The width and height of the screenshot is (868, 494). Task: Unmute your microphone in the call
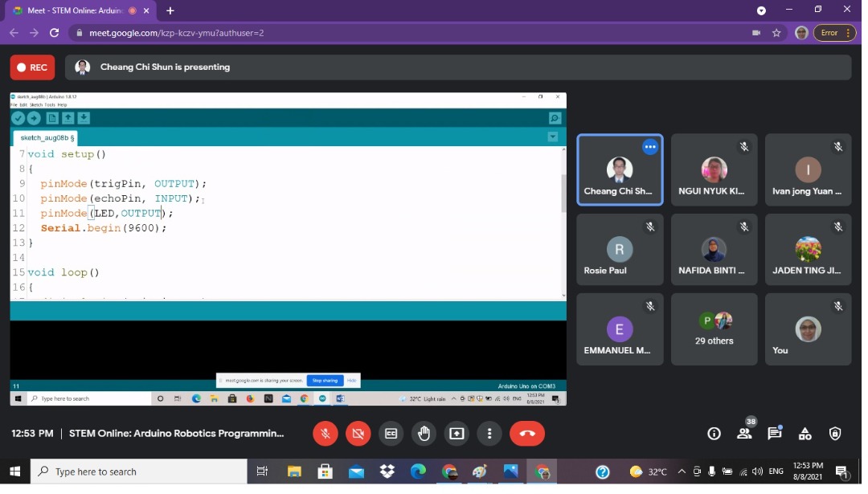click(x=325, y=433)
